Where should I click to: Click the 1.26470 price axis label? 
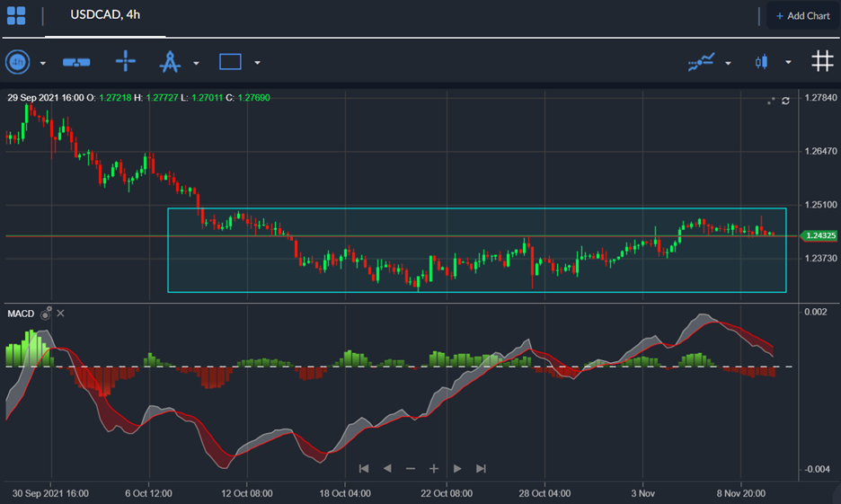[820, 151]
